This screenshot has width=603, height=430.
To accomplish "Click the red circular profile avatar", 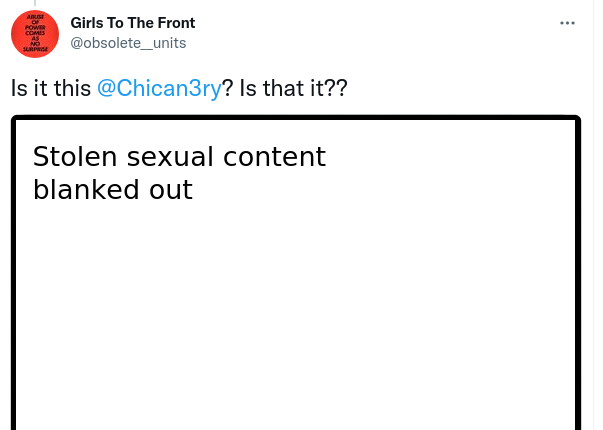I will [35, 34].
